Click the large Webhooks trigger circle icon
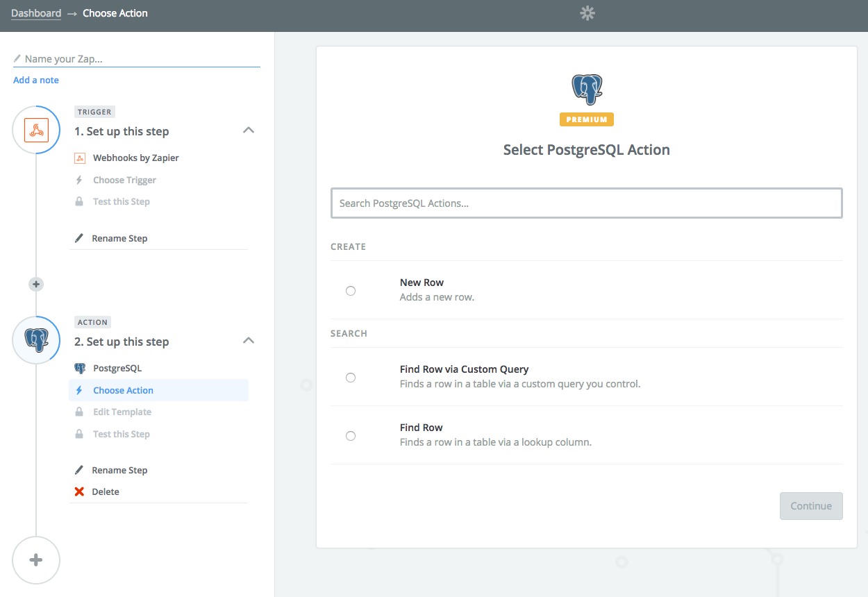868x597 pixels. click(x=36, y=130)
